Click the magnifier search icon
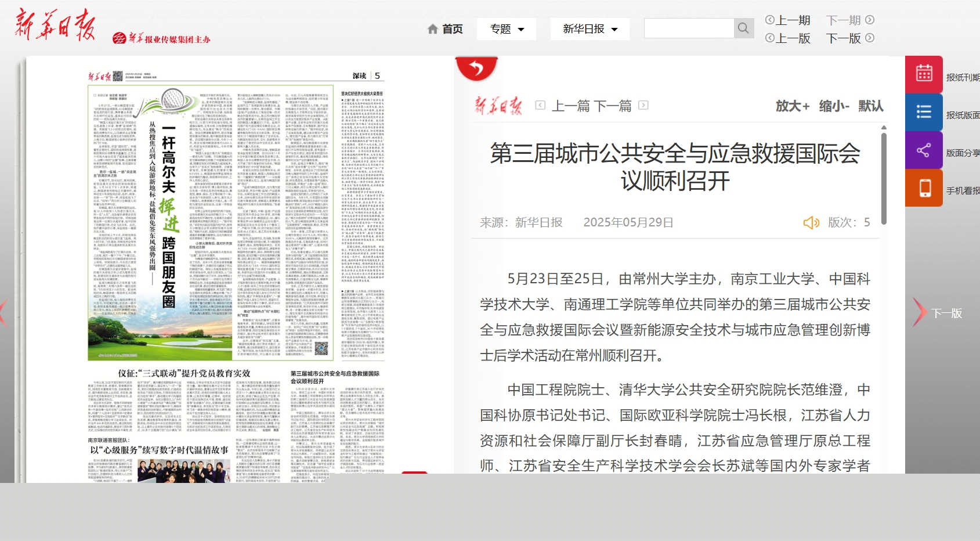Image resolution: width=980 pixels, height=541 pixels. tap(743, 28)
